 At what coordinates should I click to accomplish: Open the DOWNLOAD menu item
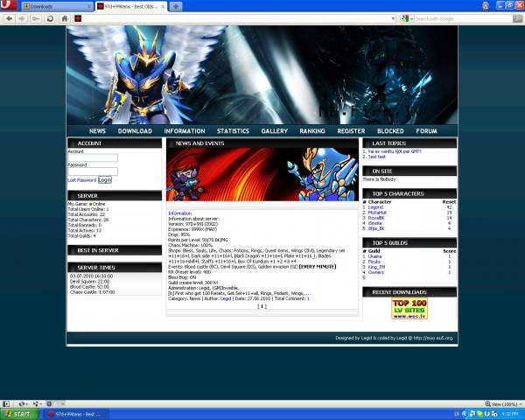click(x=135, y=131)
